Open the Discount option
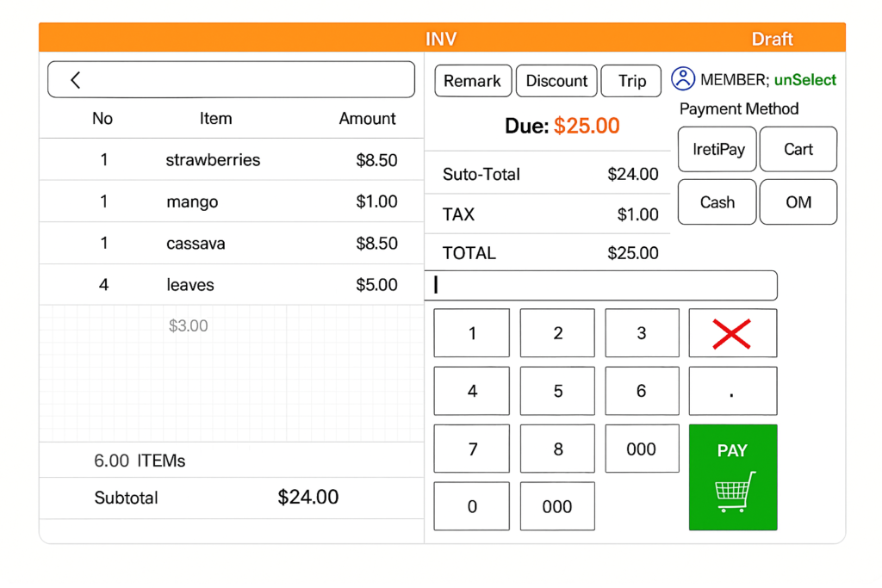The image size is (882, 588). click(556, 81)
